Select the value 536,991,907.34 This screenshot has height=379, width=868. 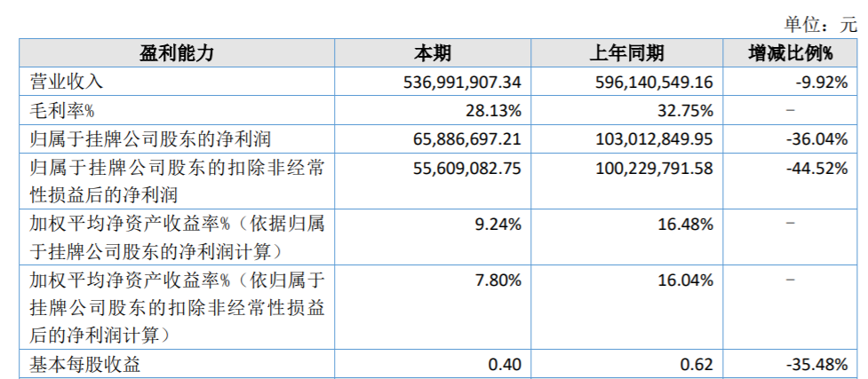pos(463,83)
